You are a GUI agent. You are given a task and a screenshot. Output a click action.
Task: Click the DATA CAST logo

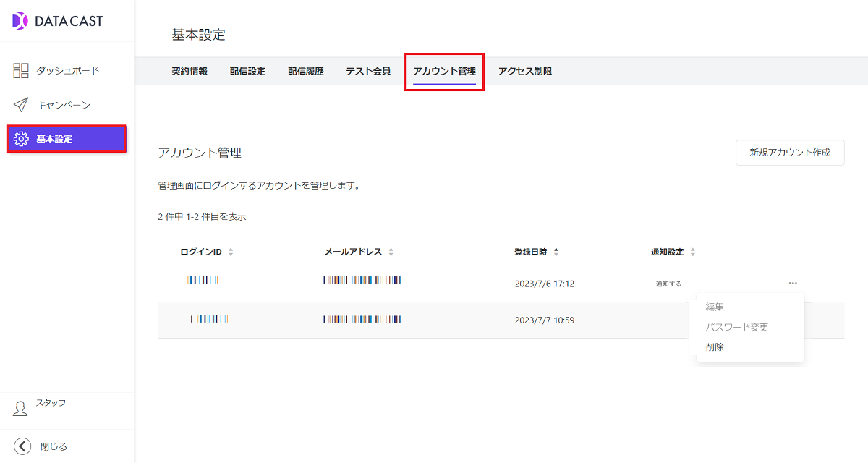[x=58, y=21]
